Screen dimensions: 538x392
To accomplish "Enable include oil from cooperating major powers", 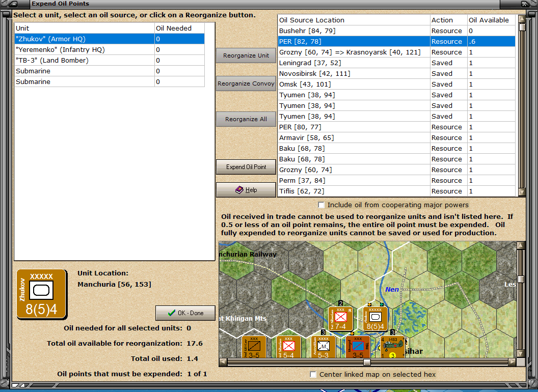I will (321, 205).
